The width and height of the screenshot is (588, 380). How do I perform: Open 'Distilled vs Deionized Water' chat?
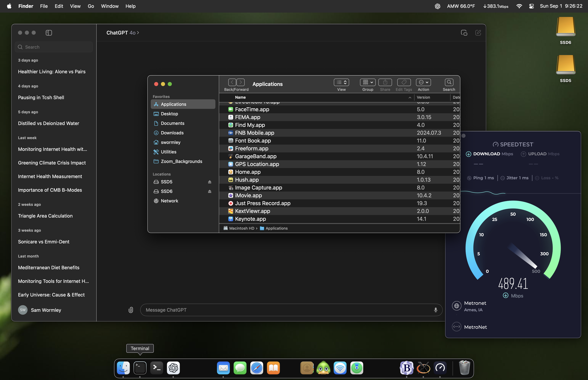coord(49,123)
